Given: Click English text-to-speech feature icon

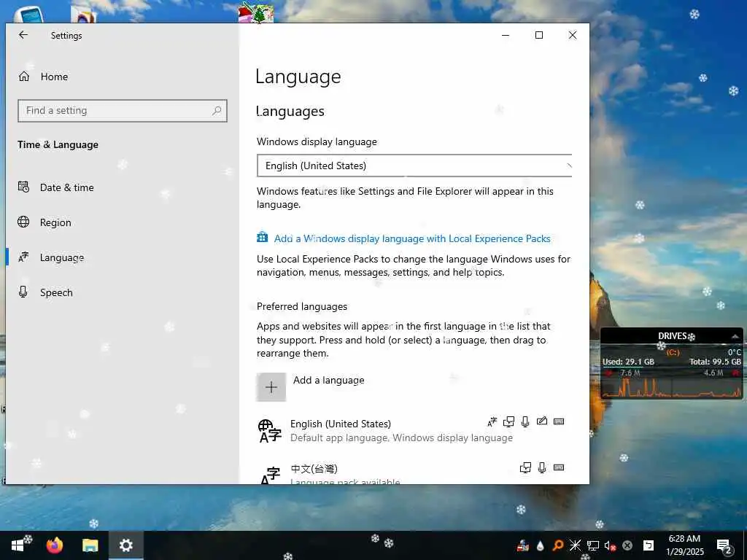Looking at the screenshot, I should coord(508,421).
